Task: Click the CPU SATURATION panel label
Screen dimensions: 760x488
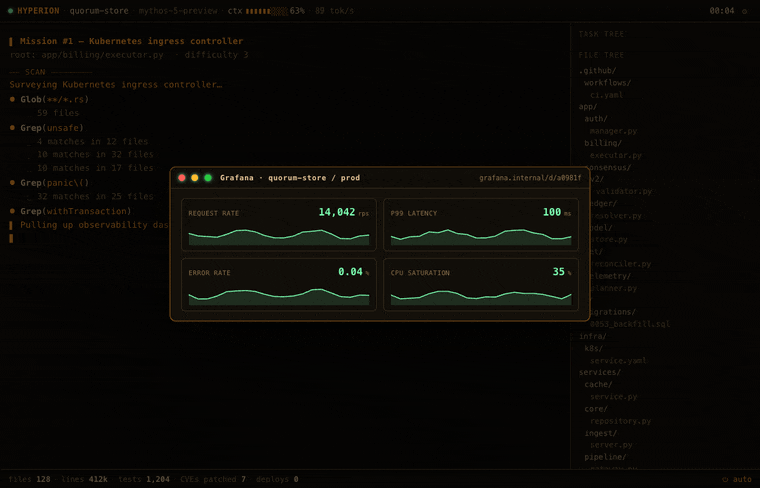Action: pos(420,273)
